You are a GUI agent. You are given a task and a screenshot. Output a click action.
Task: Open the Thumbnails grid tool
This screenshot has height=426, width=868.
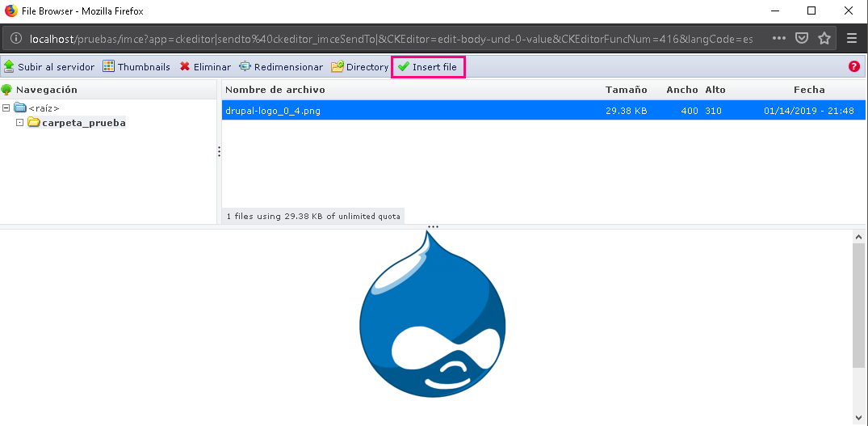coord(136,67)
